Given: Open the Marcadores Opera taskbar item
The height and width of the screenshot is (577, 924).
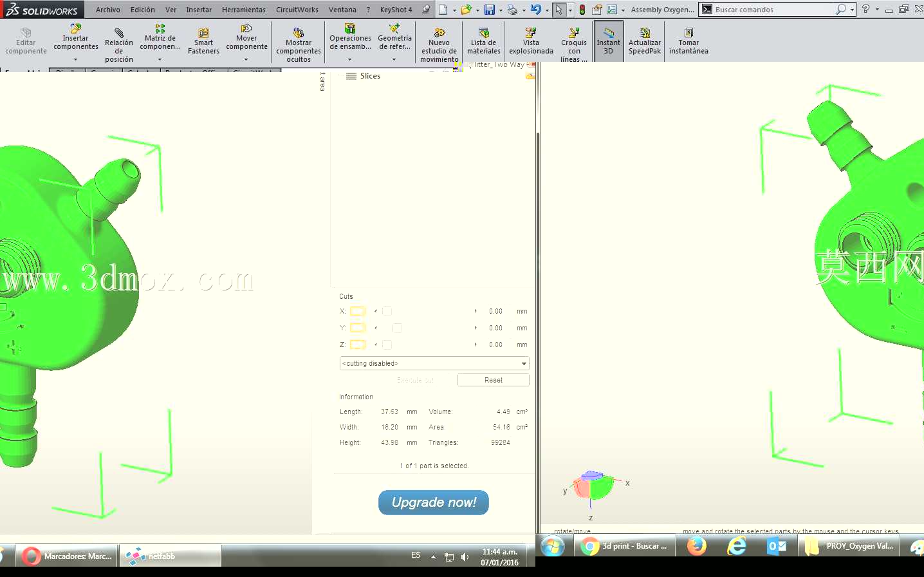Looking at the screenshot, I should pos(68,556).
